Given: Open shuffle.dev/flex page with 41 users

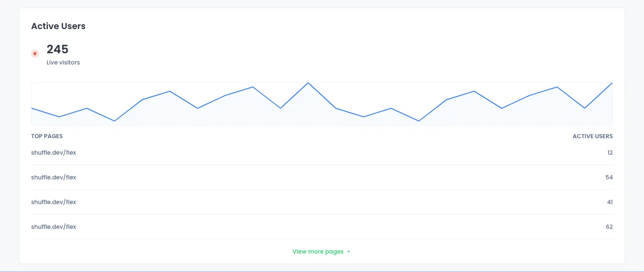Looking at the screenshot, I should (54, 202).
